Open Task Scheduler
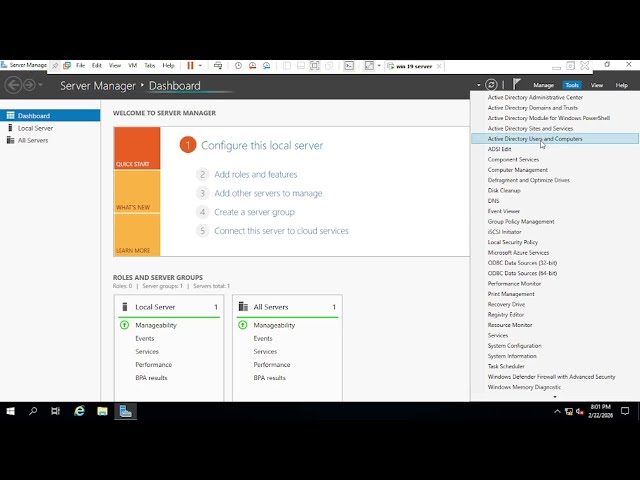 tap(506, 367)
